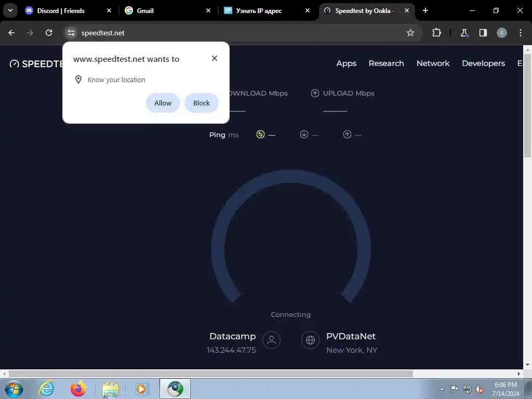Open the network tray icon
The width and height of the screenshot is (532, 399).
click(x=467, y=390)
